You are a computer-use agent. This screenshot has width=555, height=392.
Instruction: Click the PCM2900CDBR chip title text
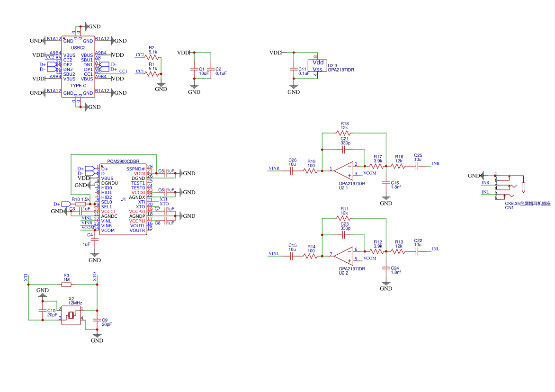(123, 161)
